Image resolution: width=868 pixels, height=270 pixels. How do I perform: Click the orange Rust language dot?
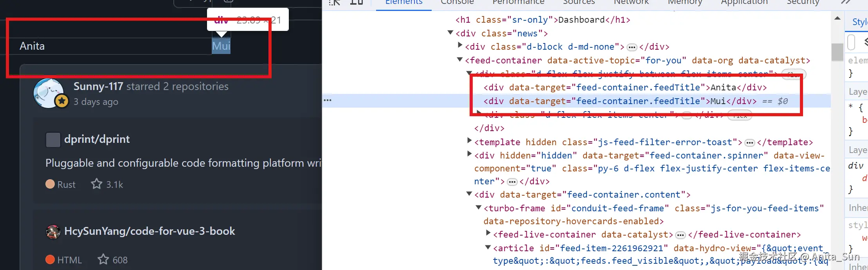coord(50,184)
